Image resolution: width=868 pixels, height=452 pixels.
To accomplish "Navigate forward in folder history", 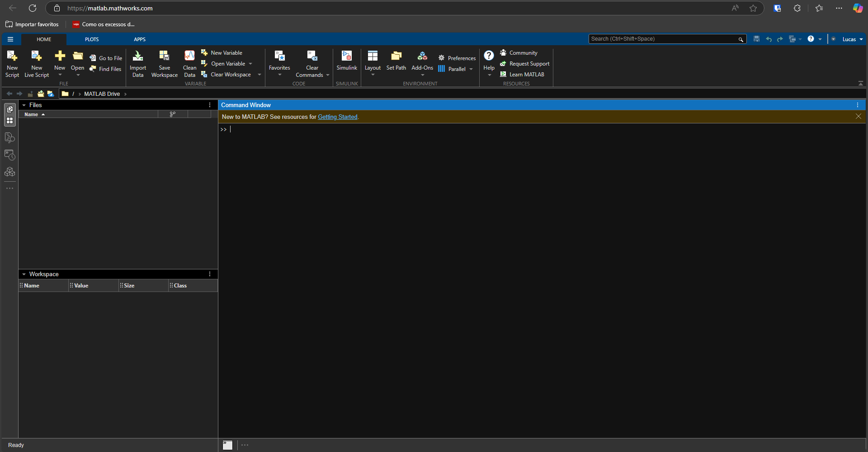I will (19, 94).
